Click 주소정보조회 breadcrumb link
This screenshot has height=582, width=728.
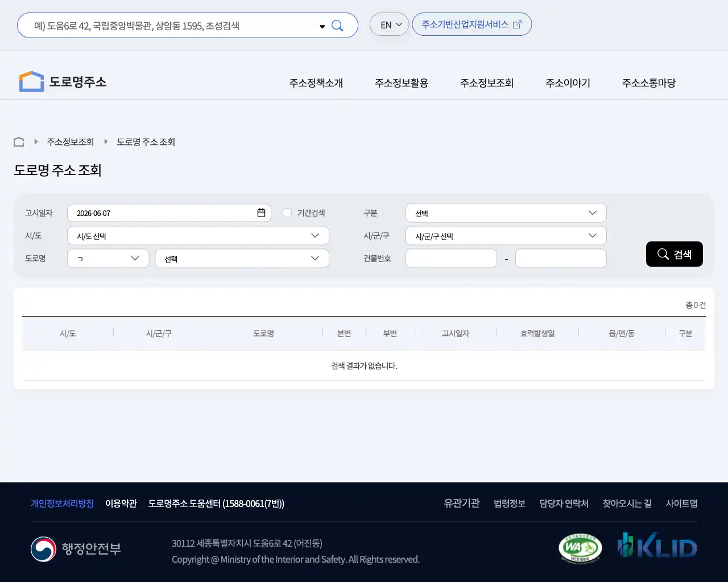point(70,142)
